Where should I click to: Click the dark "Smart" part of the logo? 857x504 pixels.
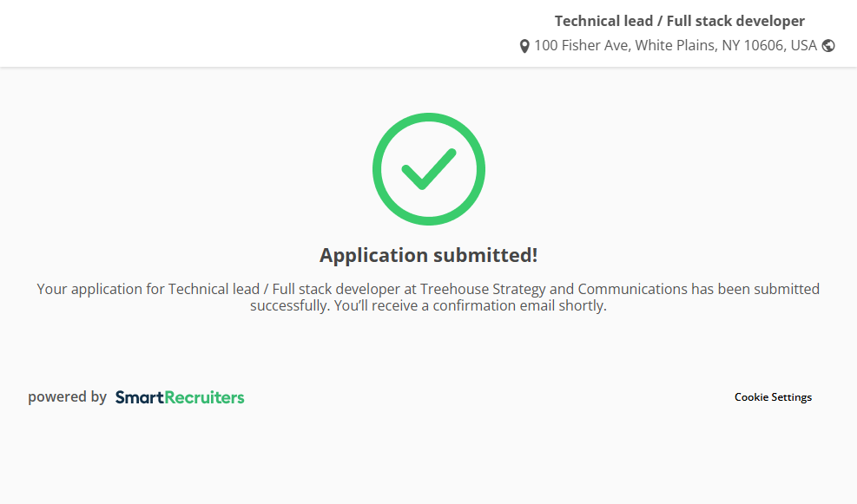coord(139,397)
